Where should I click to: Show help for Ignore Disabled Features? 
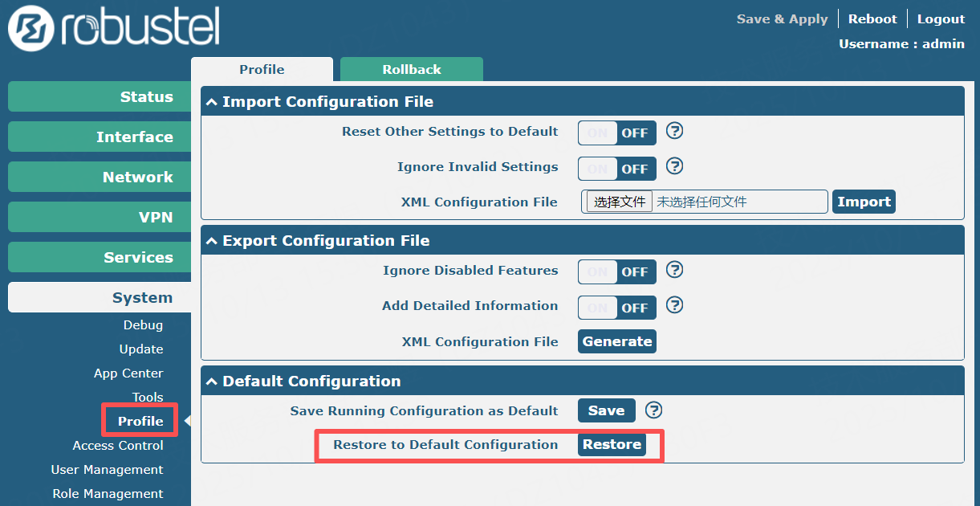pyautogui.click(x=675, y=270)
